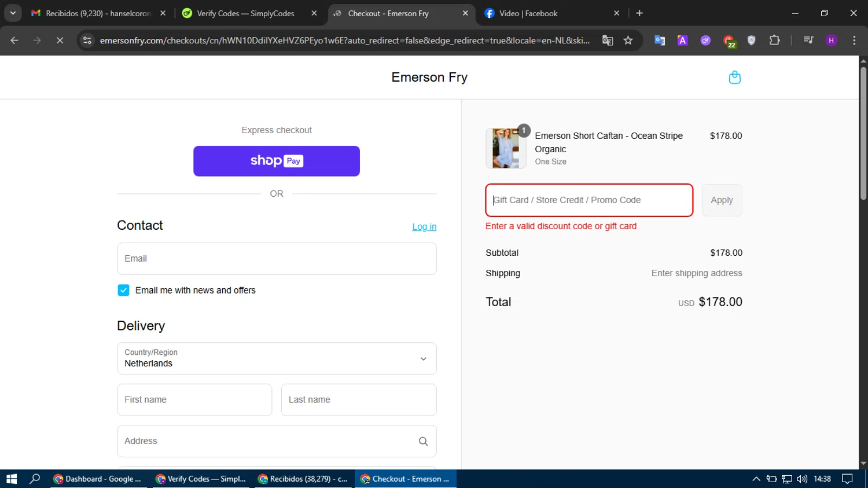Go forward to the next page

tap(37, 41)
